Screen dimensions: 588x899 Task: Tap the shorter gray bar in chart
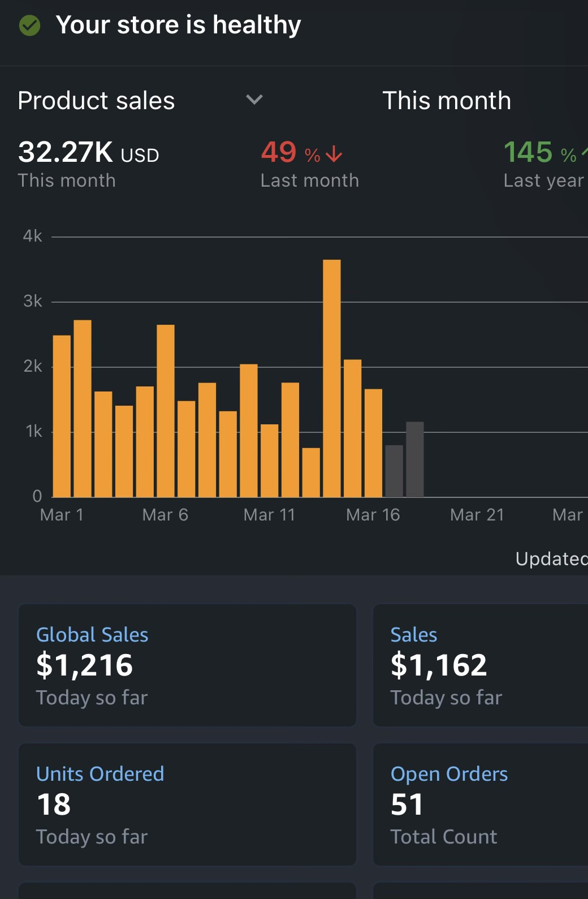tap(394, 471)
